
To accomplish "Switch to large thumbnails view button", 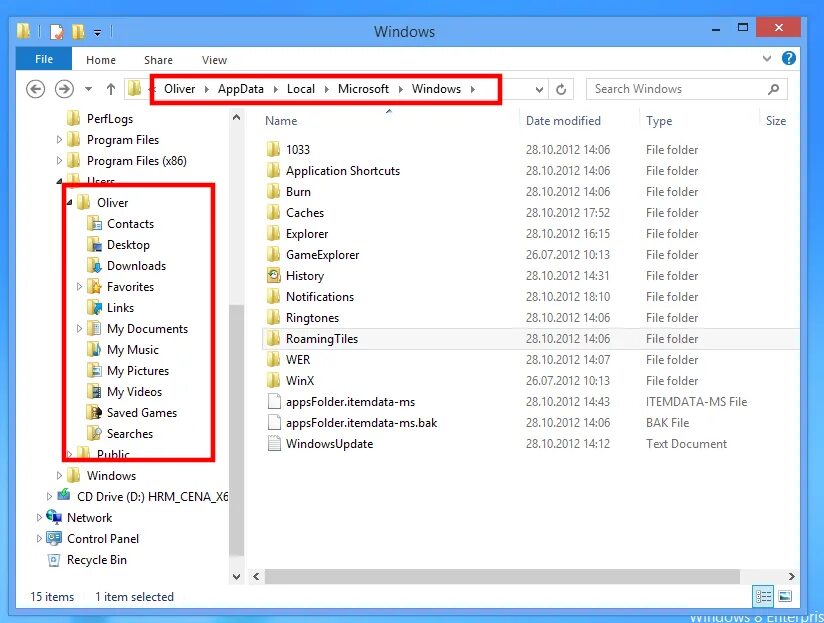I will [x=785, y=596].
